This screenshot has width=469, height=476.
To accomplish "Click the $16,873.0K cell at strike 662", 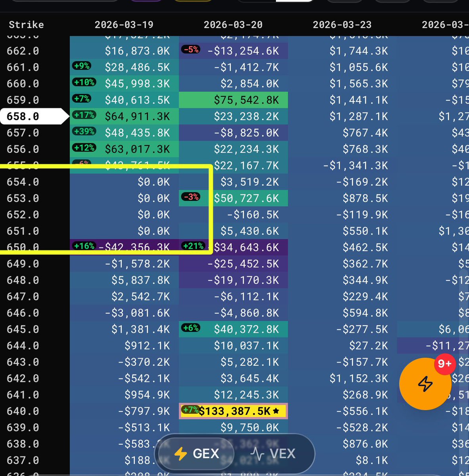I will (x=124, y=51).
